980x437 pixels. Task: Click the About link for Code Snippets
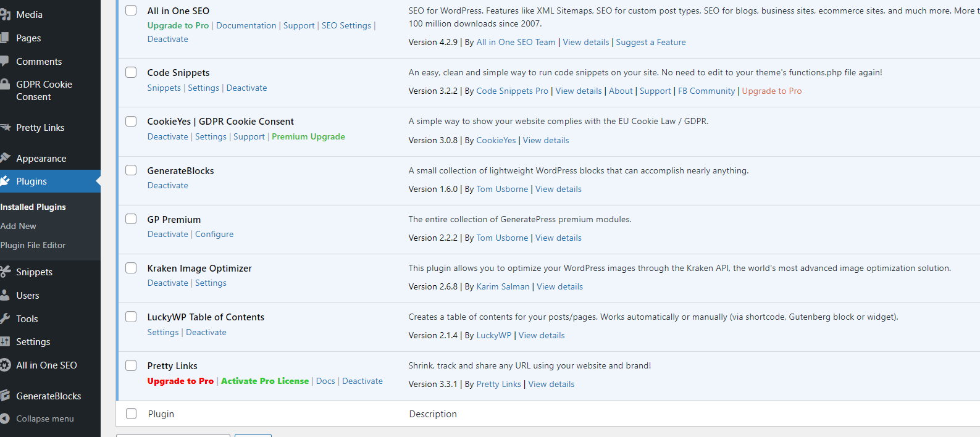point(621,91)
